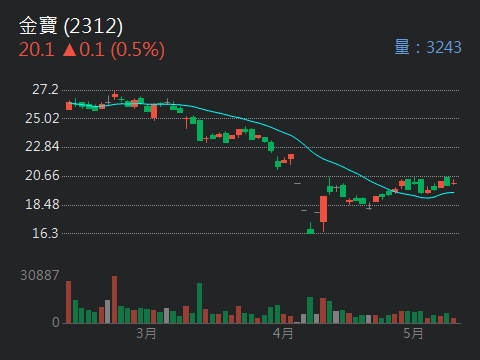This screenshot has height=360, width=480.
Task: Click the red up-triangle change indicator
Action: click(x=70, y=49)
